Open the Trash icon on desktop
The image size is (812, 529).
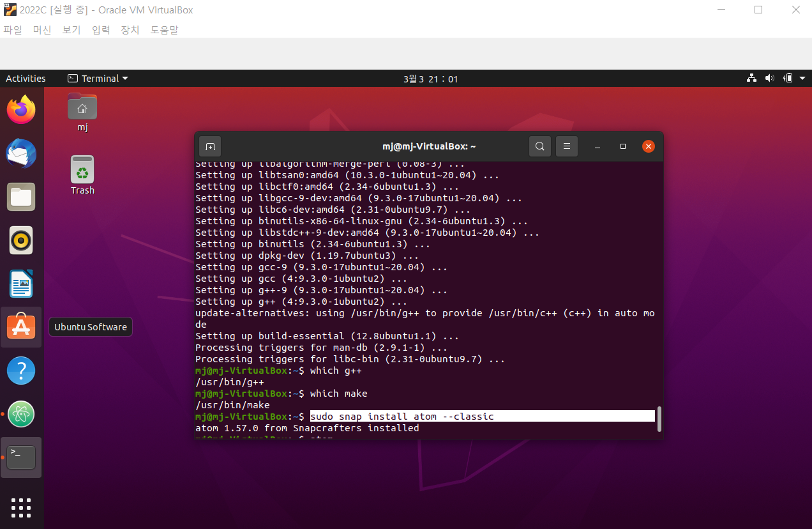82,175
